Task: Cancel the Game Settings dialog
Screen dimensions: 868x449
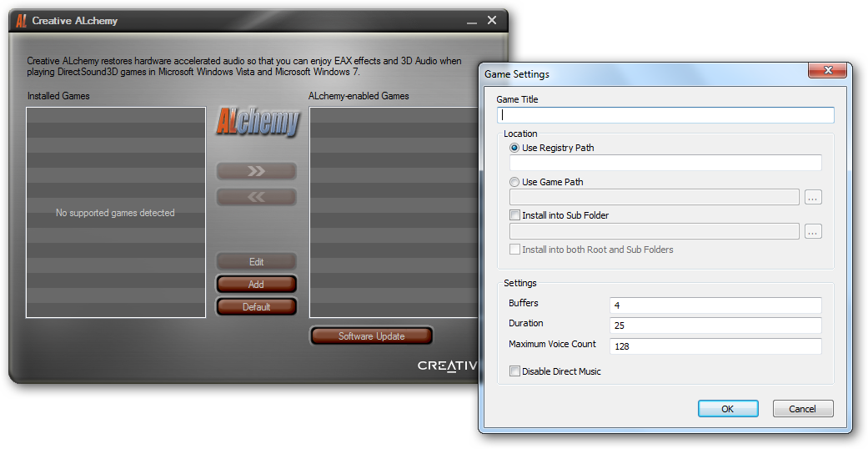Action: click(803, 409)
